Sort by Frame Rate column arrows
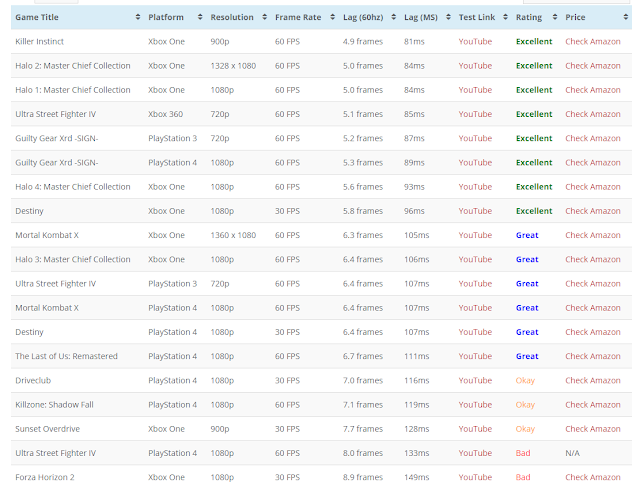The width and height of the screenshot is (640, 490). pyautogui.click(x=333, y=17)
